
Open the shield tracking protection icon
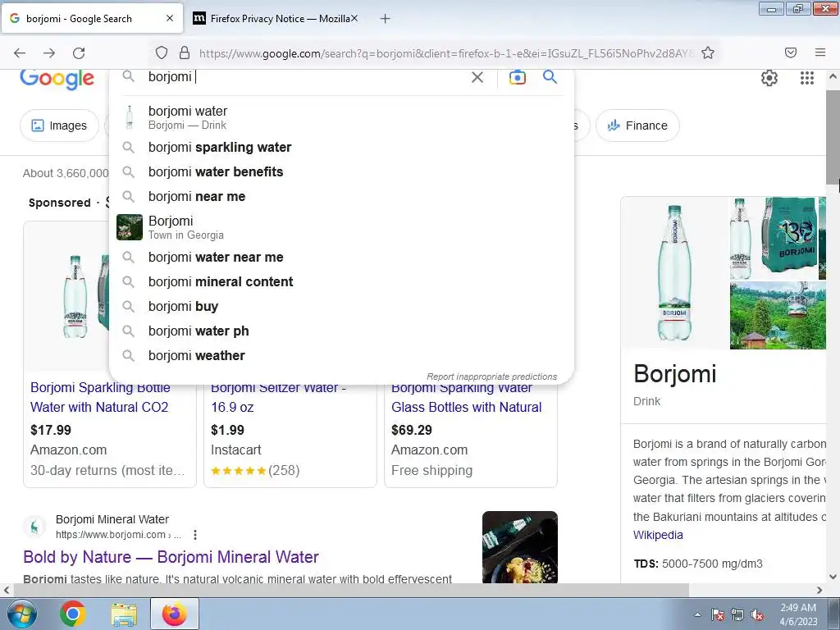point(162,52)
